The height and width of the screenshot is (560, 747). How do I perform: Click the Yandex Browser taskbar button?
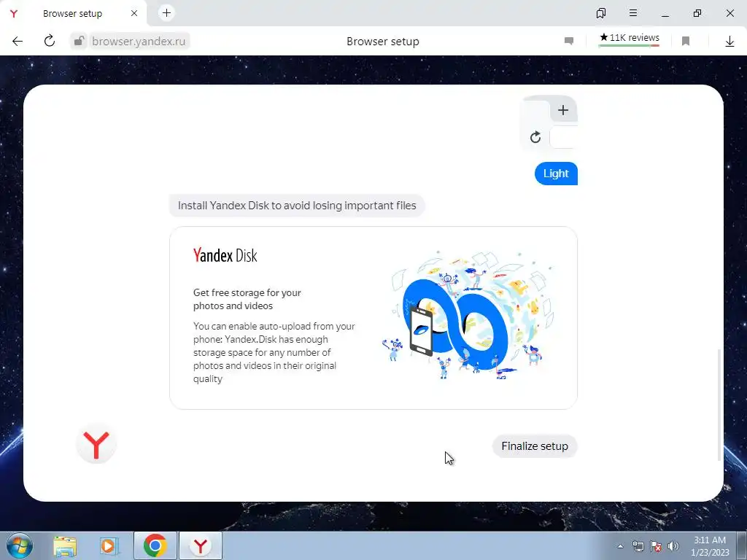[201, 545]
